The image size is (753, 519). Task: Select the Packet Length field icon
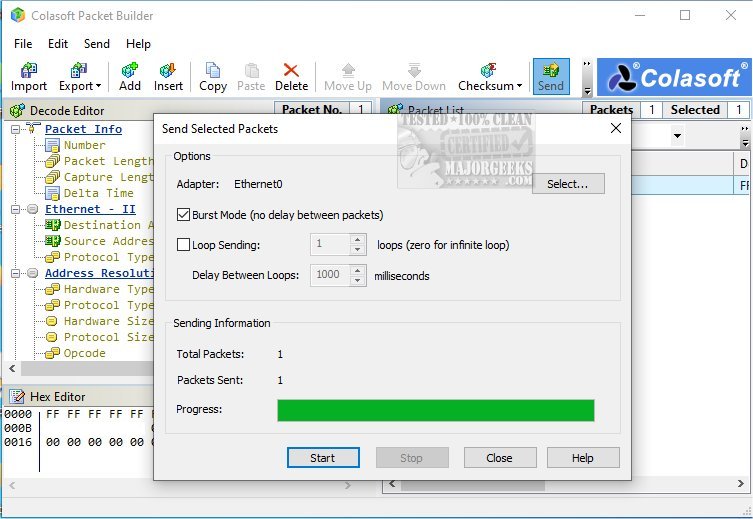pyautogui.click(x=52, y=161)
